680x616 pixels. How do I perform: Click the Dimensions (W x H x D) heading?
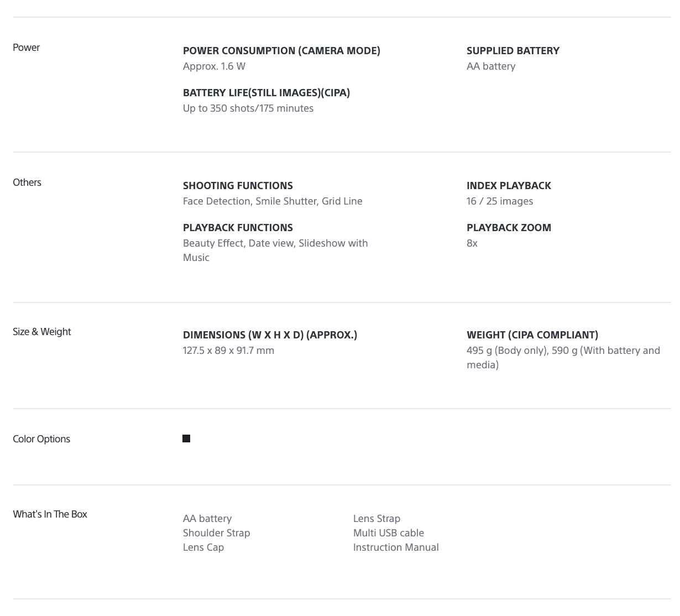tap(270, 335)
